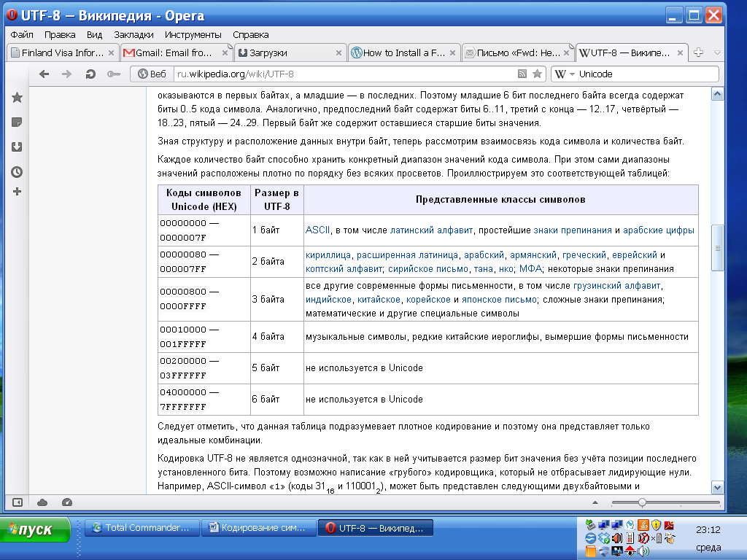Open the Вид menu
The height and width of the screenshot is (560, 747).
[x=94, y=35]
